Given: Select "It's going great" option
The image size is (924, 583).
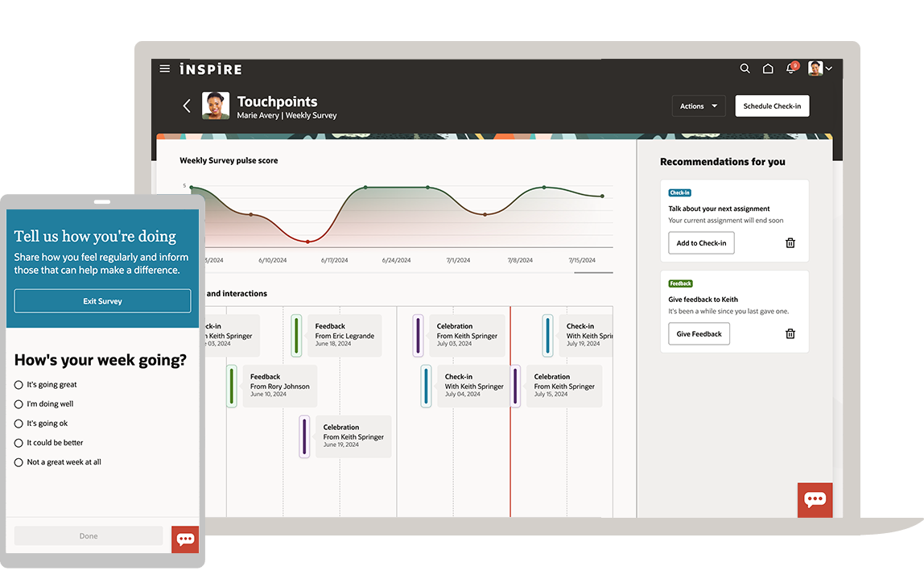Looking at the screenshot, I should [19, 385].
